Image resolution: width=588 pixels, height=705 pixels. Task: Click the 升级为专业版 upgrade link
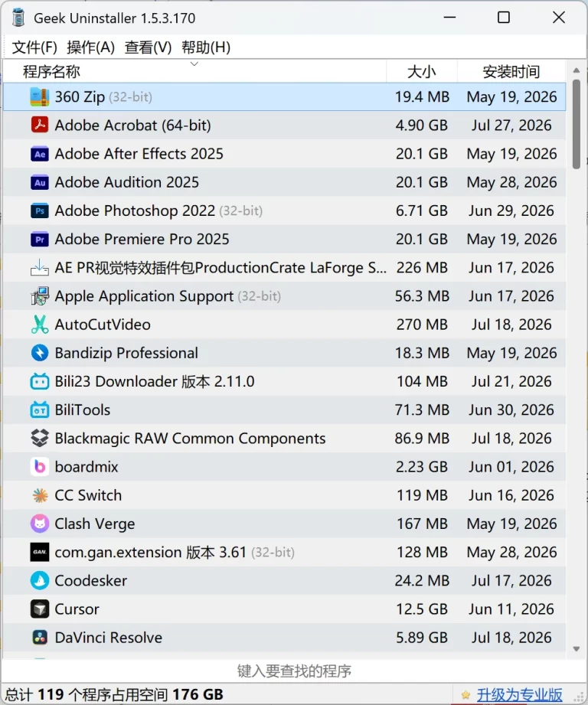[x=519, y=694]
